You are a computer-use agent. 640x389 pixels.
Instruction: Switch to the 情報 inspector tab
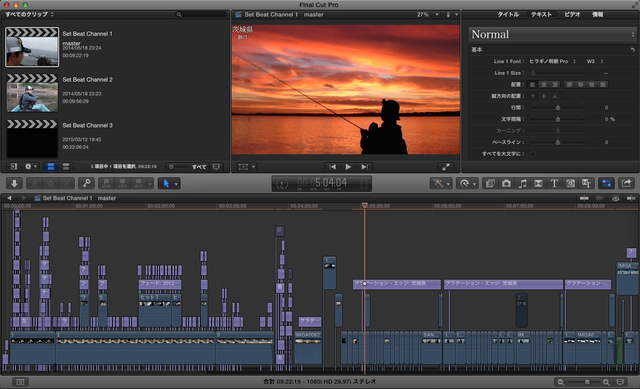pyautogui.click(x=598, y=15)
